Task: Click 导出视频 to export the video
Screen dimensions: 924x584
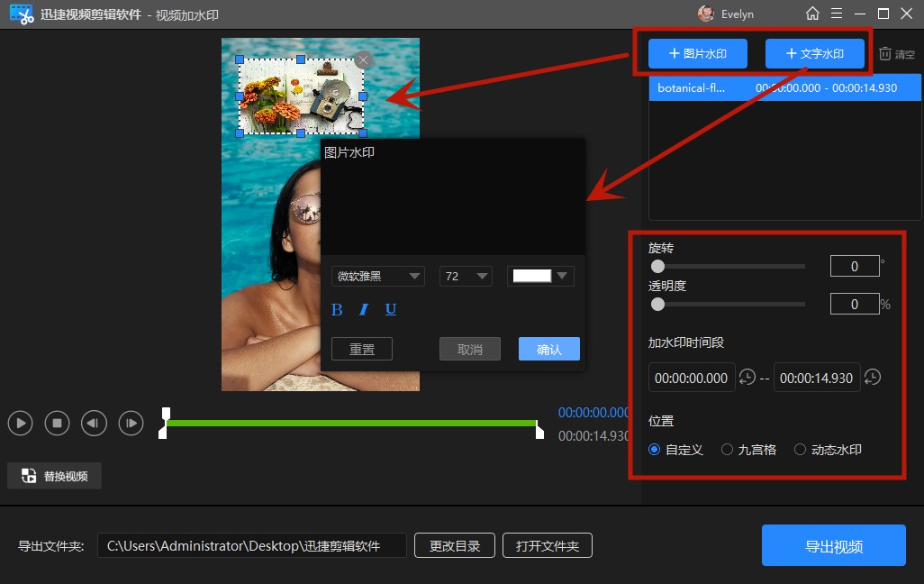Action: coord(833,544)
